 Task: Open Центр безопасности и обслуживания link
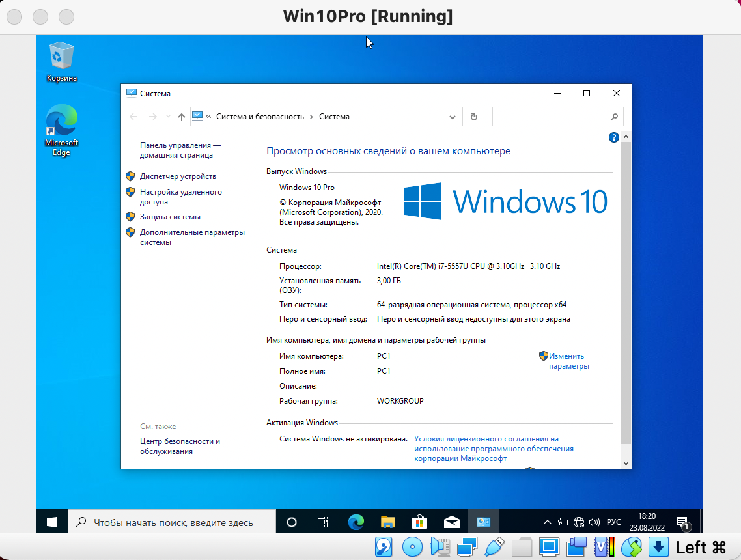[180, 446]
